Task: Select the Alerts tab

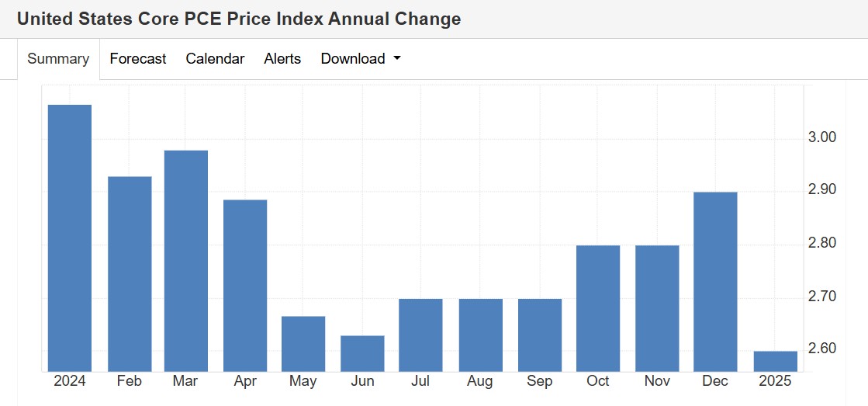Action: point(282,59)
